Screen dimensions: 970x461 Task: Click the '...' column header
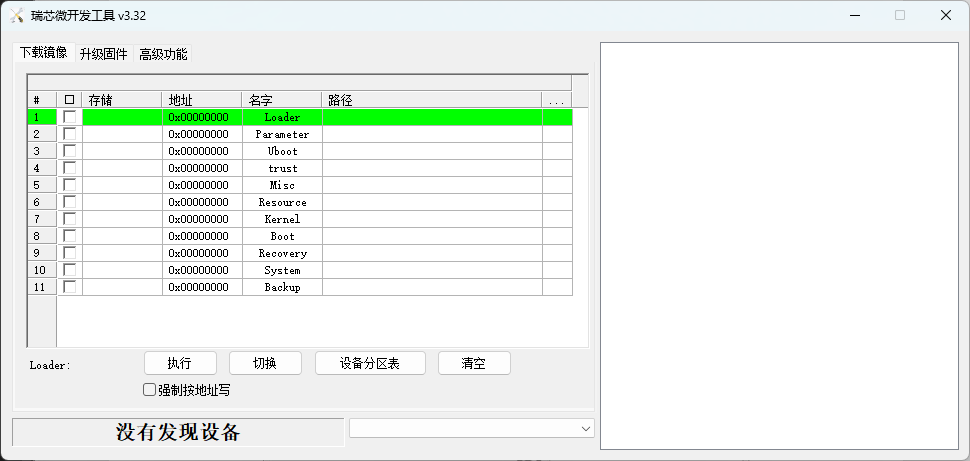pyautogui.click(x=557, y=100)
